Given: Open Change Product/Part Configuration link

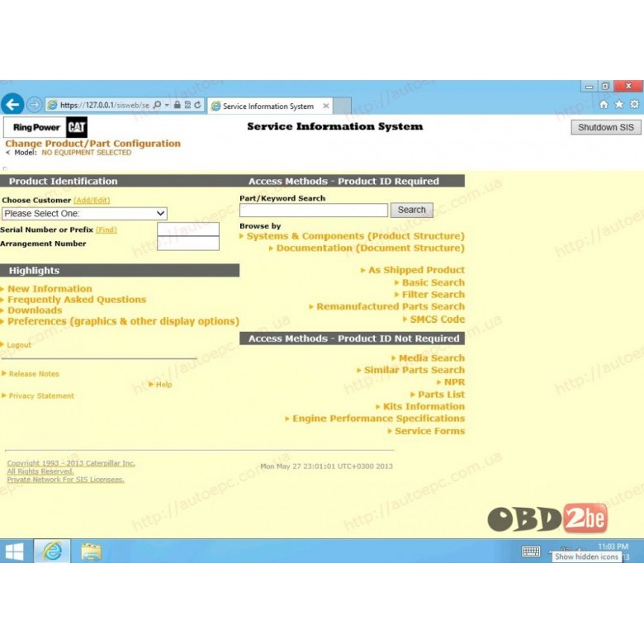Looking at the screenshot, I should pos(92,144).
